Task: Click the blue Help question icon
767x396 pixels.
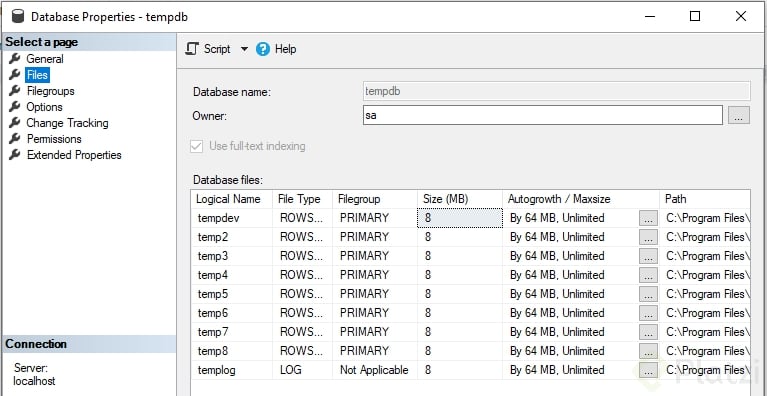Action: point(263,49)
